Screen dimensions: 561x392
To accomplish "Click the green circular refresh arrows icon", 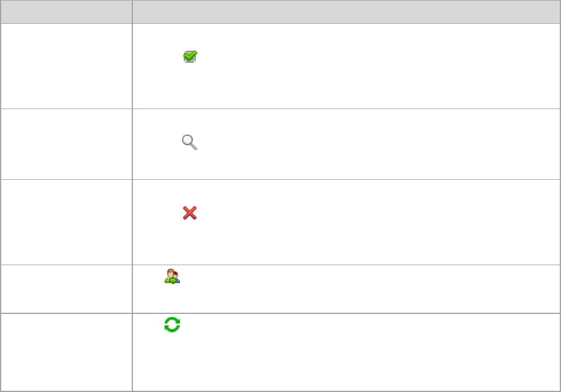I will pyautogui.click(x=172, y=326).
